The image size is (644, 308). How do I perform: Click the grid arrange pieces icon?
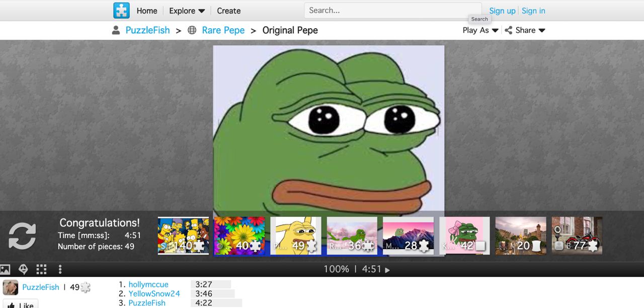[42, 269]
